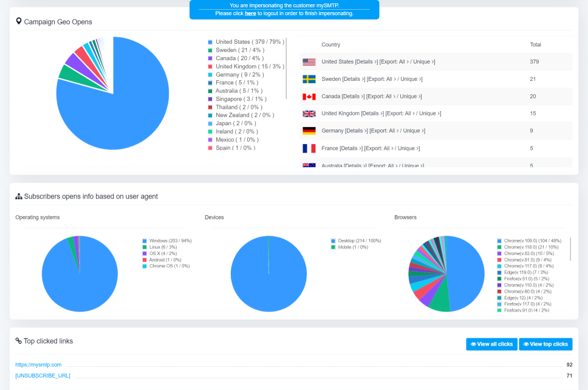Open the https://mysmtp.com clicked link

[38, 364]
